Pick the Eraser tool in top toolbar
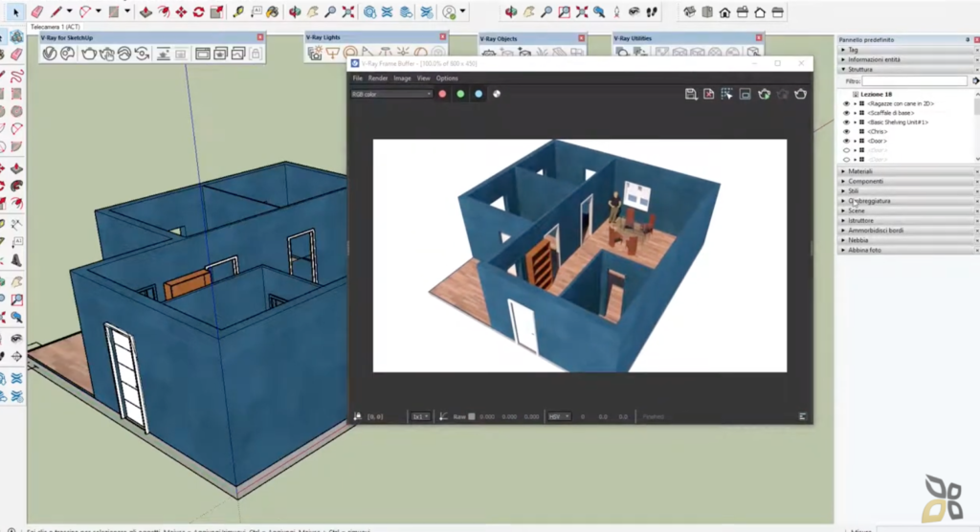This screenshot has height=532, width=980. click(37, 11)
